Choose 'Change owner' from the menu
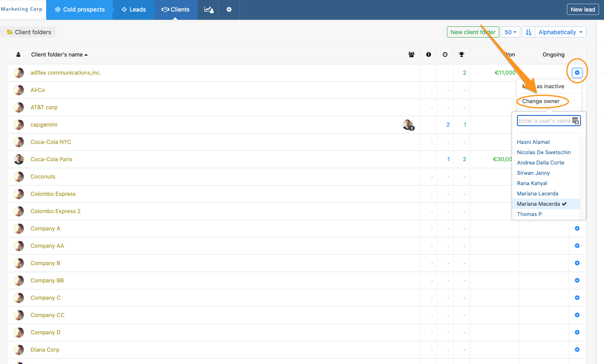This screenshot has width=604, height=364. 541,101
